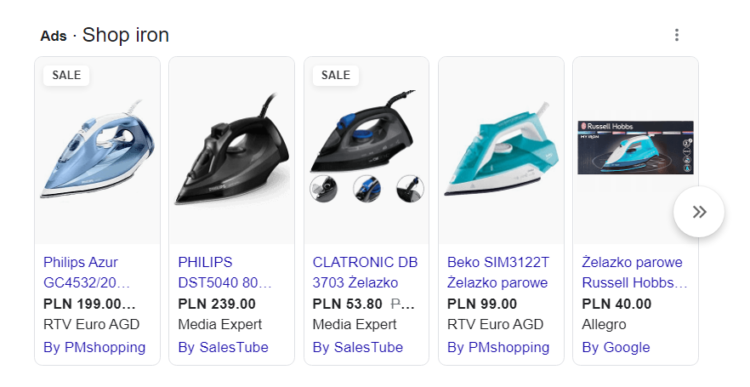Open the CLATRONIC DB 3703 Żelazko link
Image resolution: width=750 pixels, height=387 pixels.
[365, 272]
